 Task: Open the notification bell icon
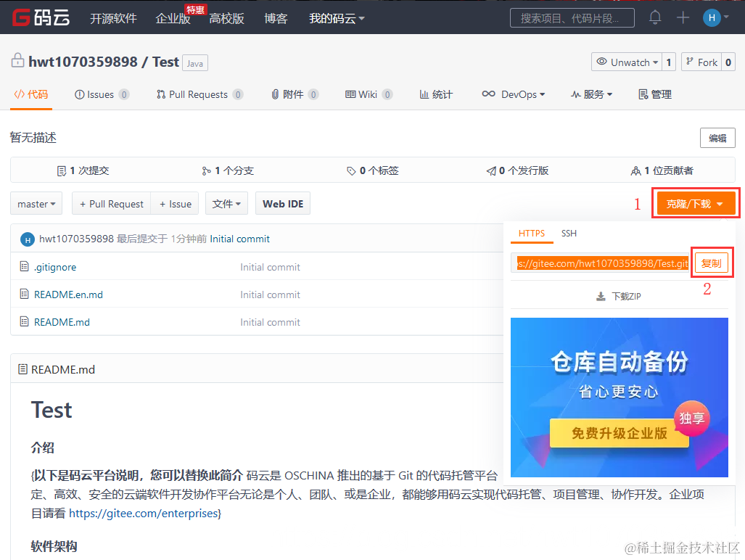point(655,17)
